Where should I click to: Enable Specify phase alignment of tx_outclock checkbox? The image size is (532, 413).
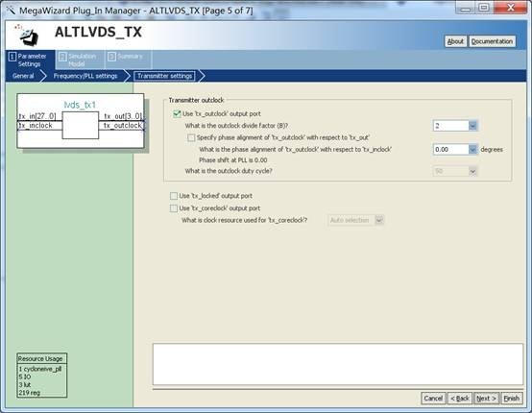click(x=191, y=137)
